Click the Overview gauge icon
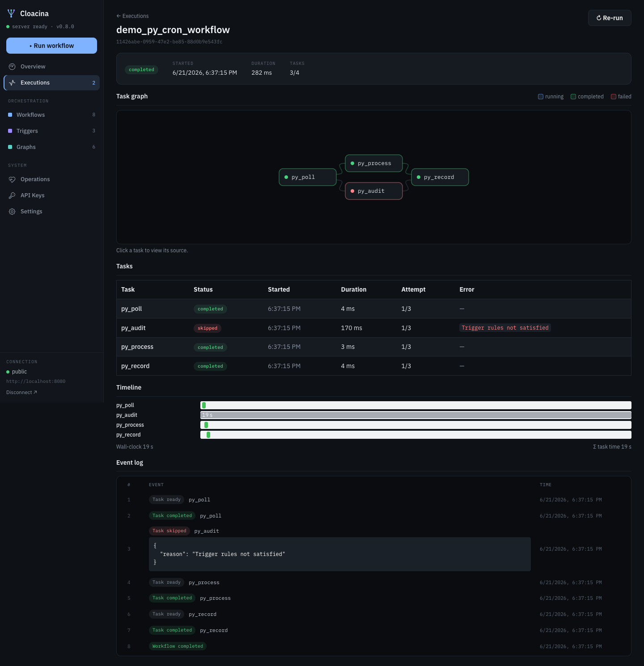The image size is (644, 666). (12, 67)
